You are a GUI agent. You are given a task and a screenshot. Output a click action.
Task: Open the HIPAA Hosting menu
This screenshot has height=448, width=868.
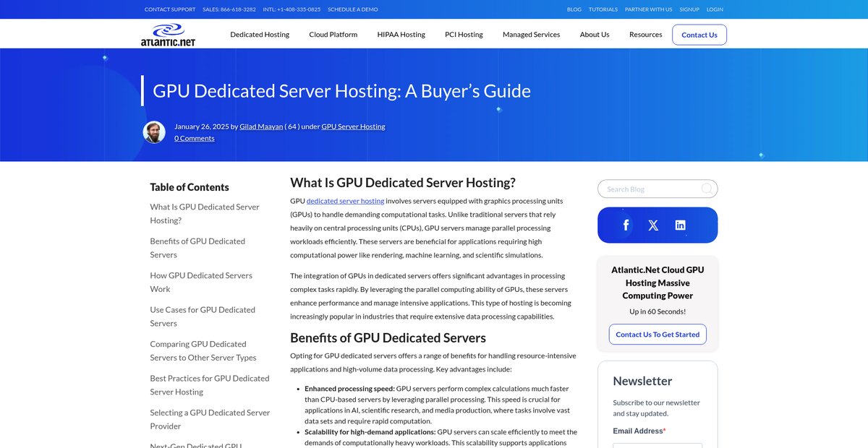click(x=401, y=34)
